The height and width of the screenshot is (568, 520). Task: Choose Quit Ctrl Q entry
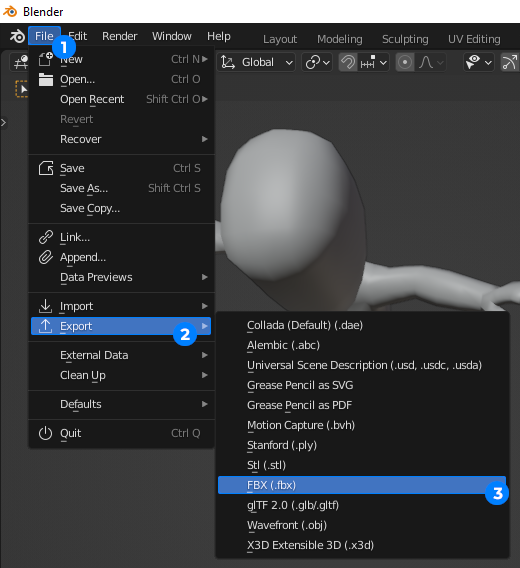(121, 433)
